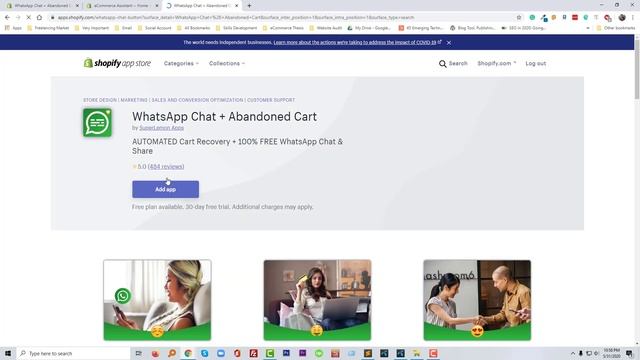Stop loading the page
Viewport: 640px width, 360px height.
tap(29, 18)
